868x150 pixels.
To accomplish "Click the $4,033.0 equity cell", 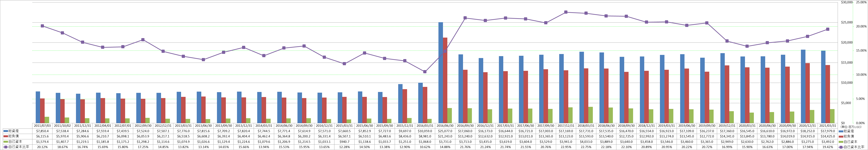I will (x=586, y=142).
